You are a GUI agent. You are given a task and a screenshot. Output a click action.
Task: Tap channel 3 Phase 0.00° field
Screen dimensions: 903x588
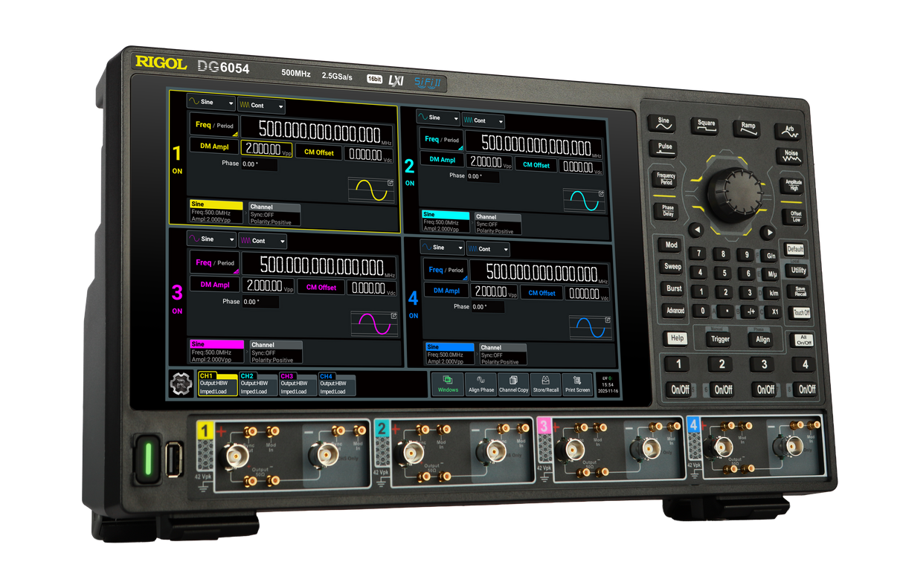tap(260, 303)
